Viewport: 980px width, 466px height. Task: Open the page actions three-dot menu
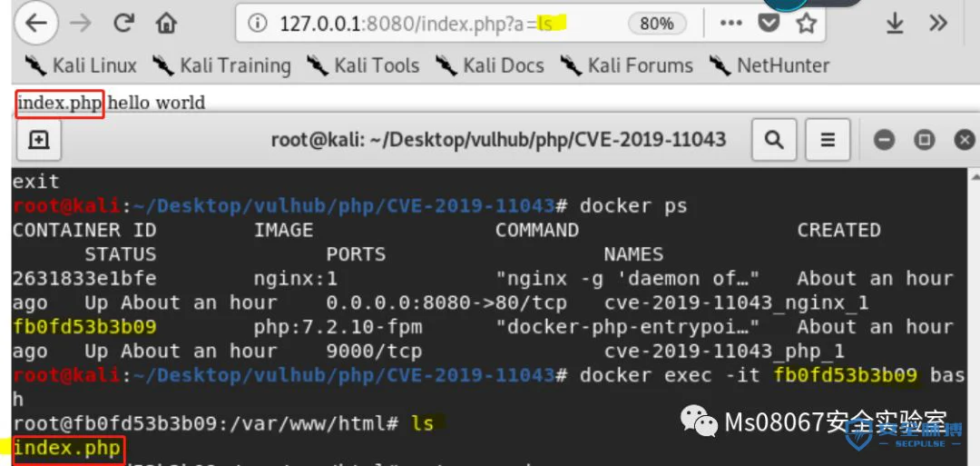(x=730, y=24)
